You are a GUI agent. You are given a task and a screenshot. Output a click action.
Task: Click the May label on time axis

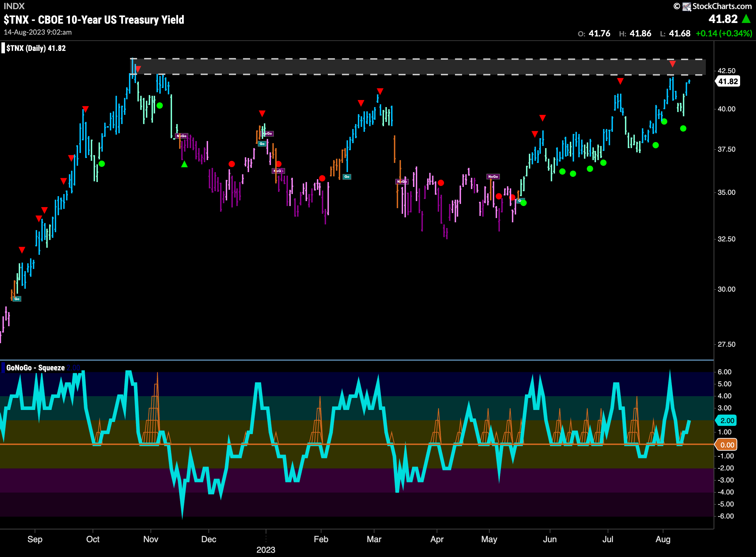click(489, 539)
